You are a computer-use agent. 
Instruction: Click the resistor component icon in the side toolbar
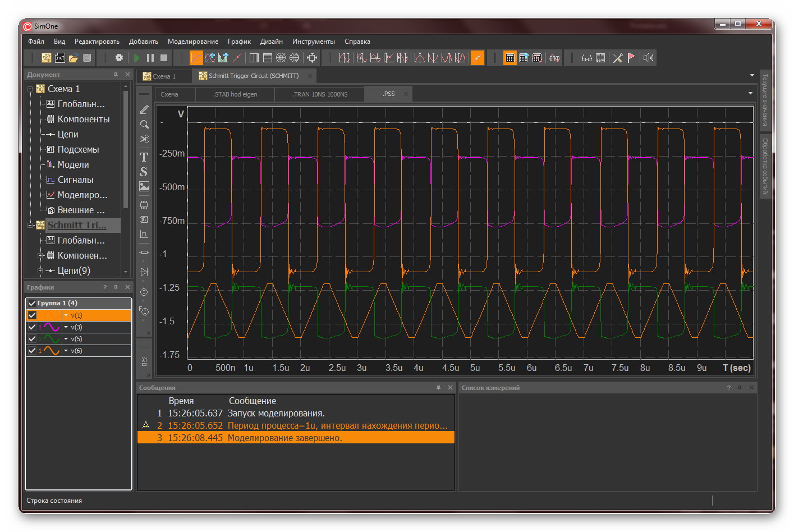144,253
